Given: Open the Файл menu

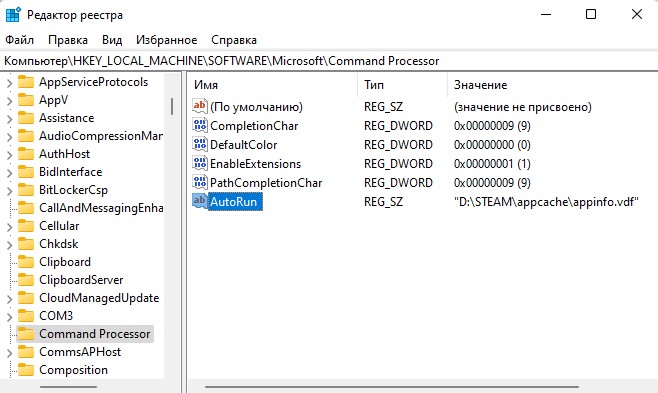Looking at the screenshot, I should click(x=19, y=40).
